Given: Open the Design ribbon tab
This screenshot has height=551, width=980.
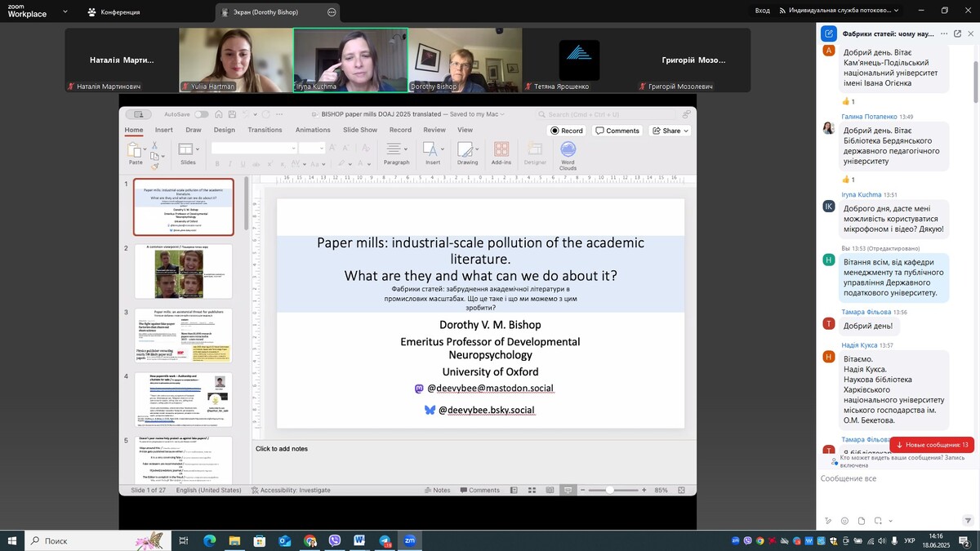Looking at the screenshot, I should (x=225, y=130).
